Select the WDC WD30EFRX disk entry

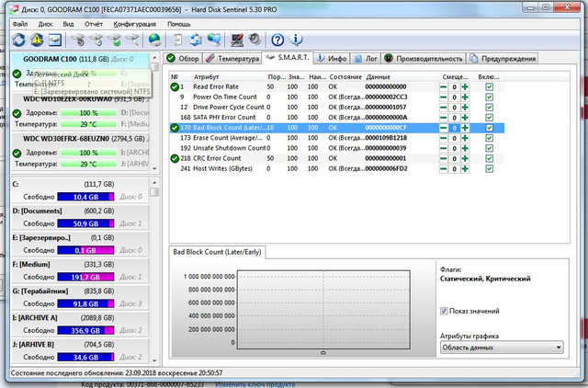click(x=80, y=151)
